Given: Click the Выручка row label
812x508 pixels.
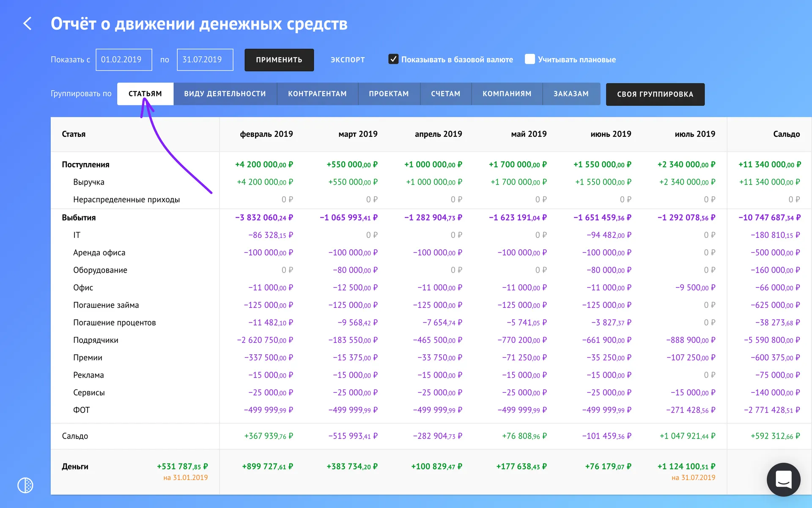Looking at the screenshot, I should click(89, 182).
